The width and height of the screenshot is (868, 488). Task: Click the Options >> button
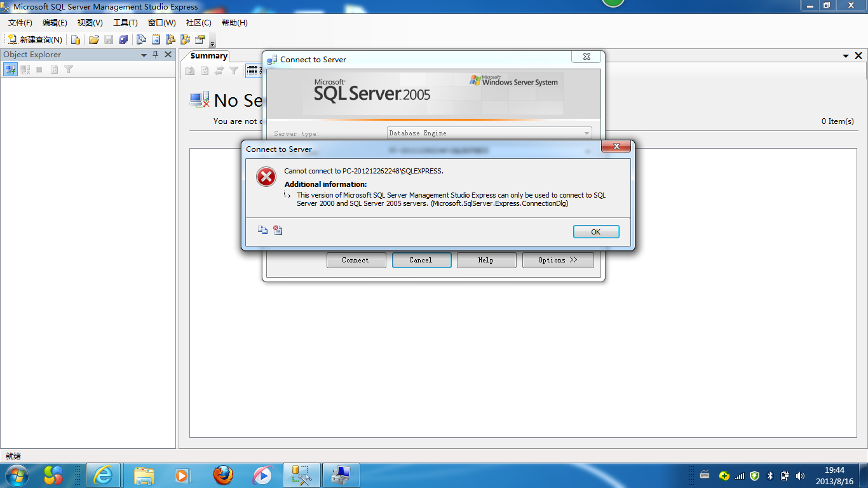tap(558, 260)
